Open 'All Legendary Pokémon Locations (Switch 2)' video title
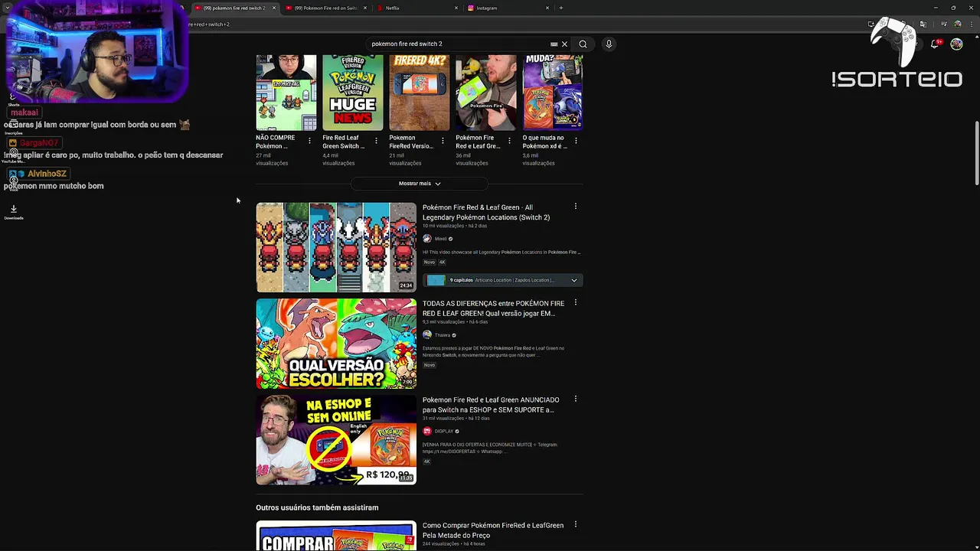Screen dimensions: 980x551 coord(486,212)
